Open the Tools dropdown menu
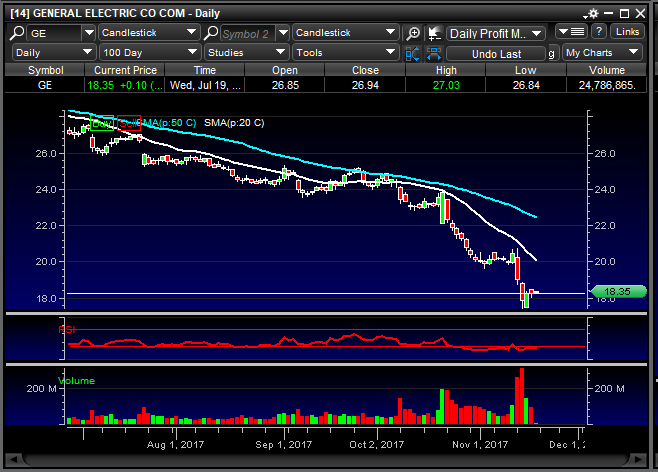 coord(345,53)
